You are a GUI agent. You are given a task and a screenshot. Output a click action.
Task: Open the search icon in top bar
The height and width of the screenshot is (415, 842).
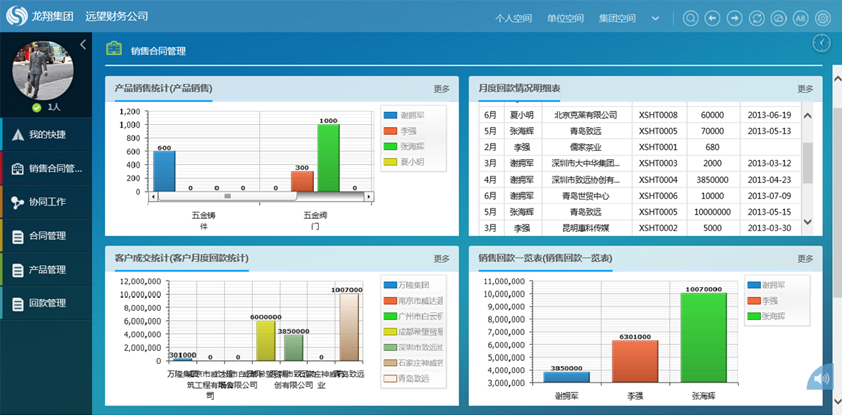tap(691, 18)
